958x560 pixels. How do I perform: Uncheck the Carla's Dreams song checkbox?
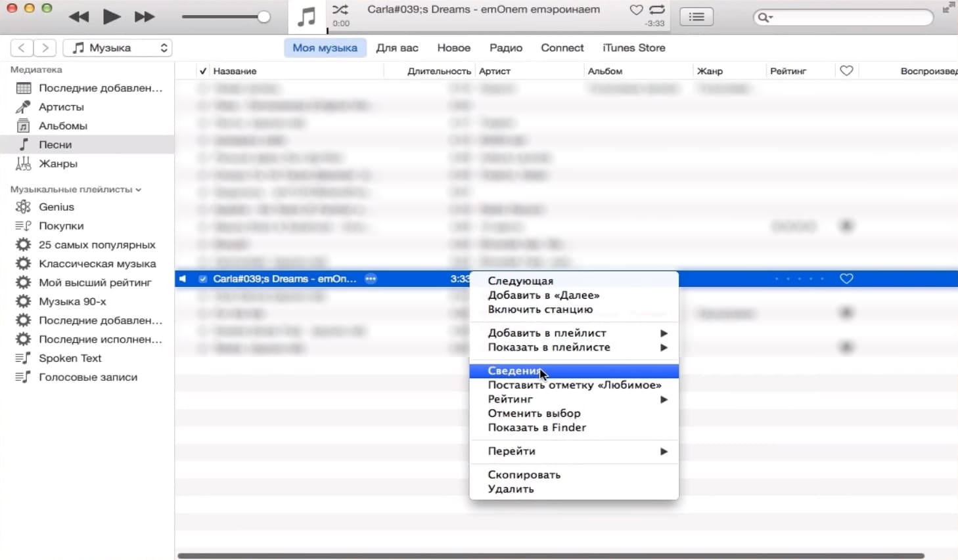203,279
